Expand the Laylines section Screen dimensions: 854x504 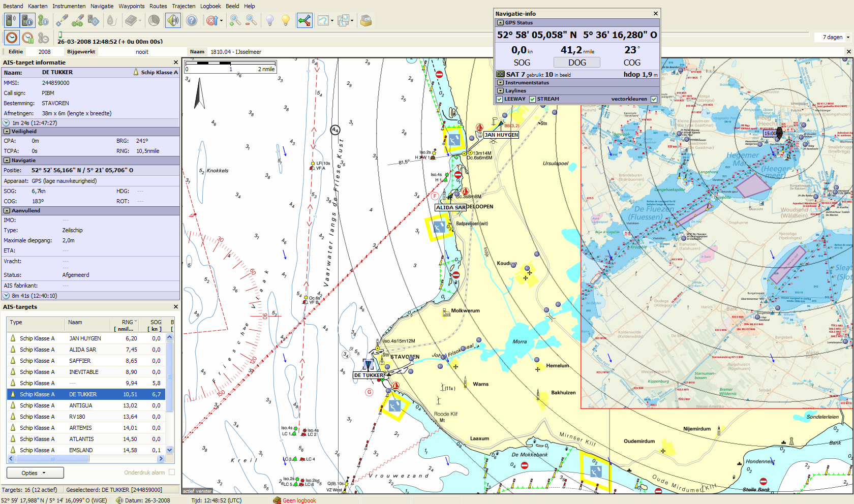500,90
